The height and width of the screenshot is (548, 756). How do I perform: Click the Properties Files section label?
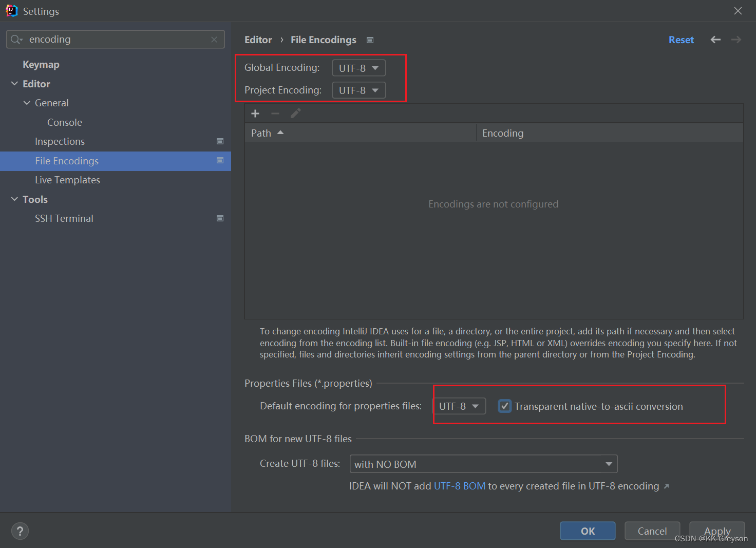pos(308,384)
